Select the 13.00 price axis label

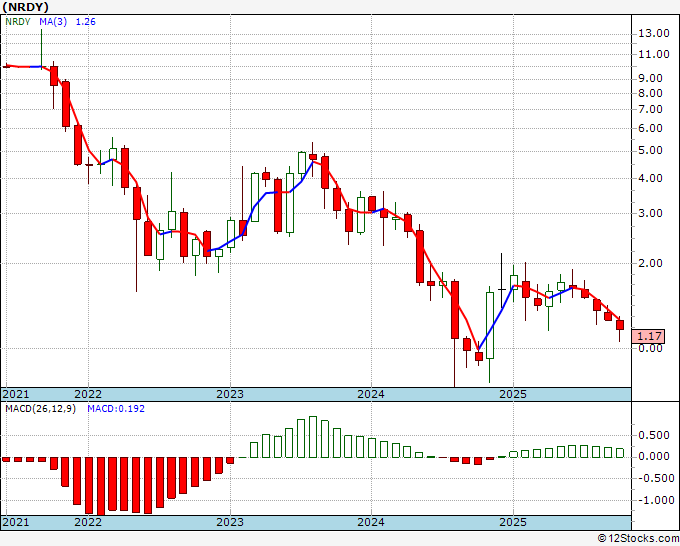[654, 33]
